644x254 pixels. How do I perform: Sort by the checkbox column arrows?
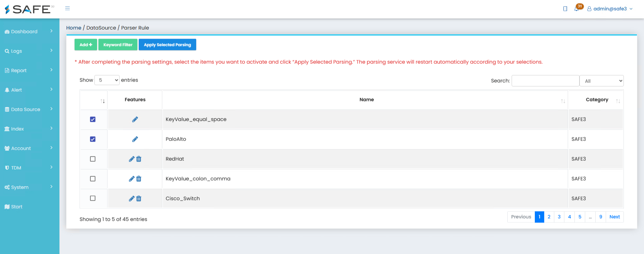point(103,101)
